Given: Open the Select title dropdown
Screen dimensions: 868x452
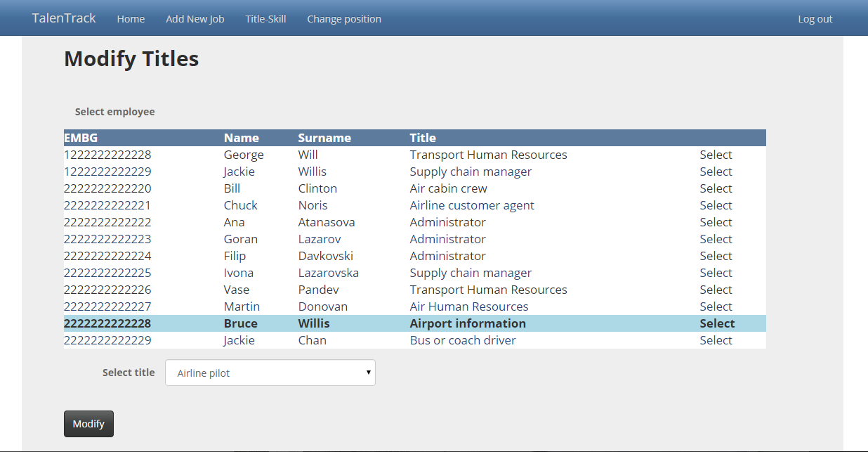Looking at the screenshot, I should (270, 373).
